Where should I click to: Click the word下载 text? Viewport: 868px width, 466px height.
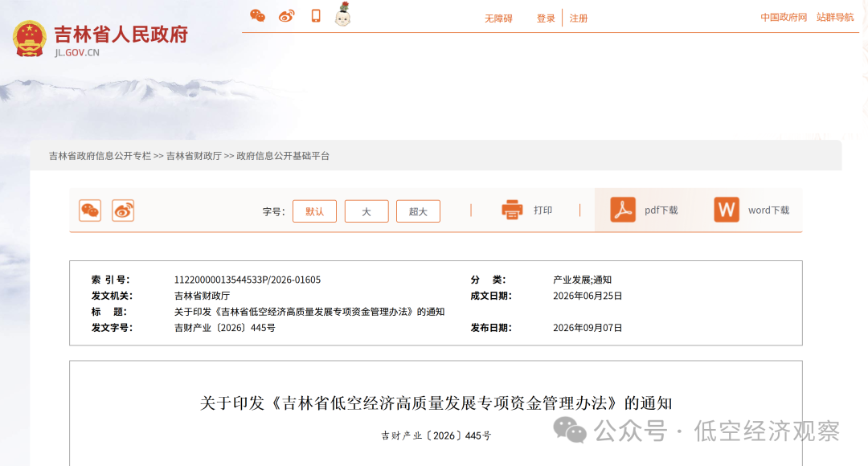[x=768, y=211]
